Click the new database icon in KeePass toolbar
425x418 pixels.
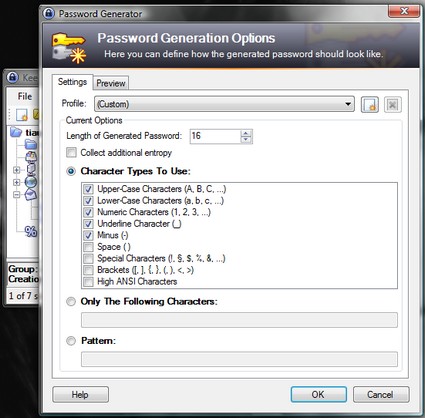point(22,114)
